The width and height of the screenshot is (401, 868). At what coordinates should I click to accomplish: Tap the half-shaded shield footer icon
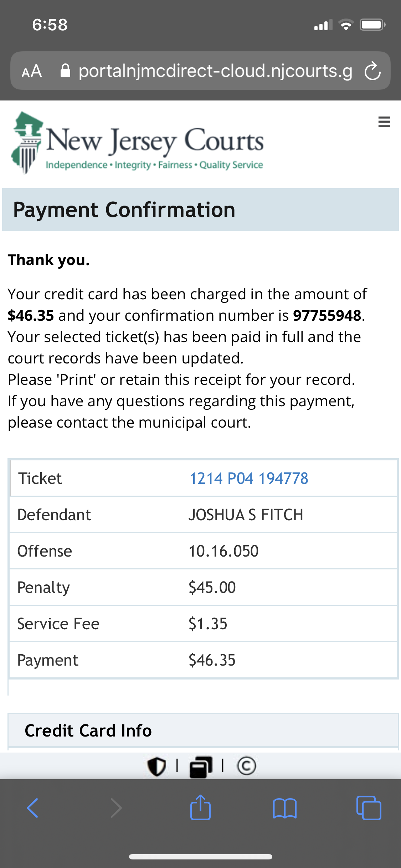157,766
